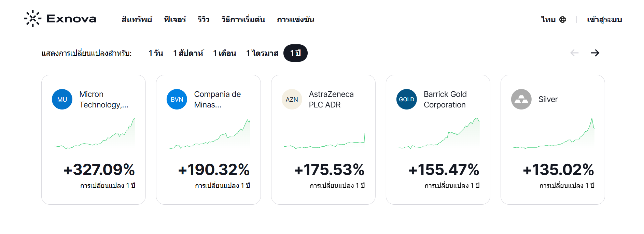
Task: Click the เข้าสู่ระบบ login link
Action: 604,19
